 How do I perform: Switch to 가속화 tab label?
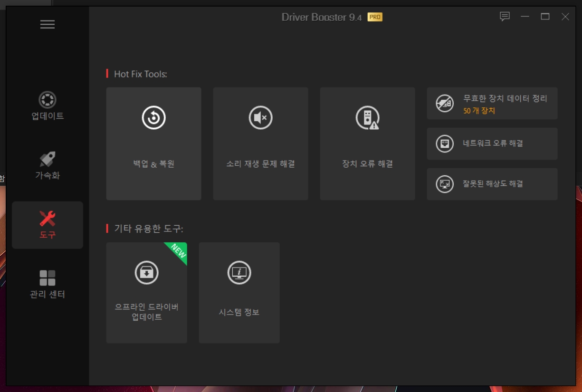[x=48, y=175]
